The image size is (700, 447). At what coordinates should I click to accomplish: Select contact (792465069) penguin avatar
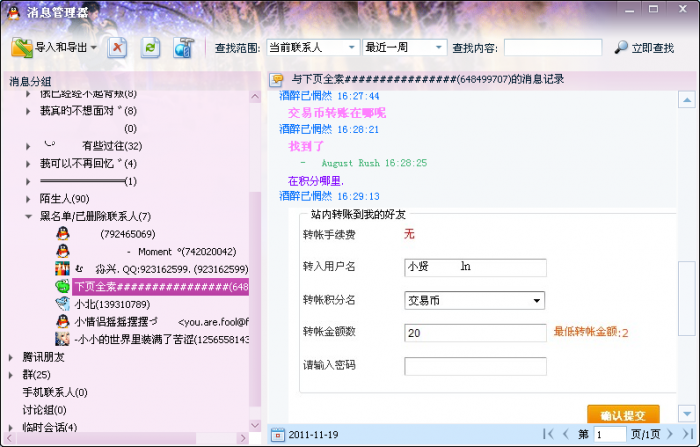[63, 234]
